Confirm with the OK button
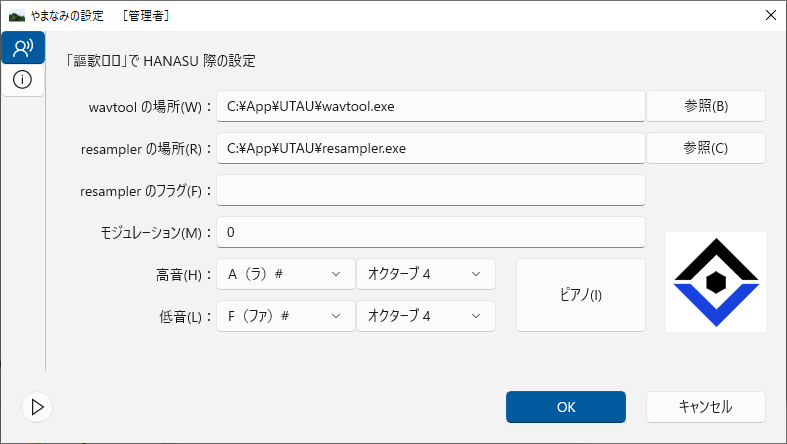 (566, 407)
